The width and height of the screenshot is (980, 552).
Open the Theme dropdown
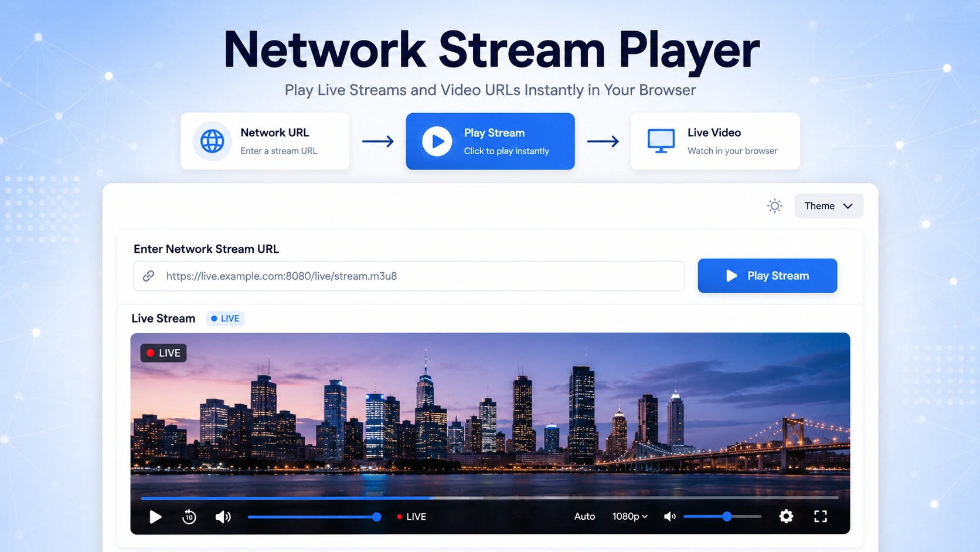(829, 206)
